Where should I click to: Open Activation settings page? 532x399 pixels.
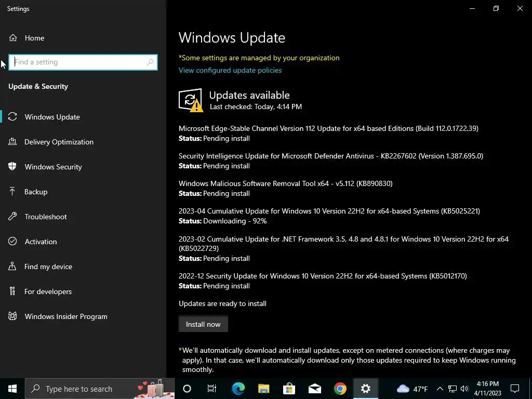point(83,242)
